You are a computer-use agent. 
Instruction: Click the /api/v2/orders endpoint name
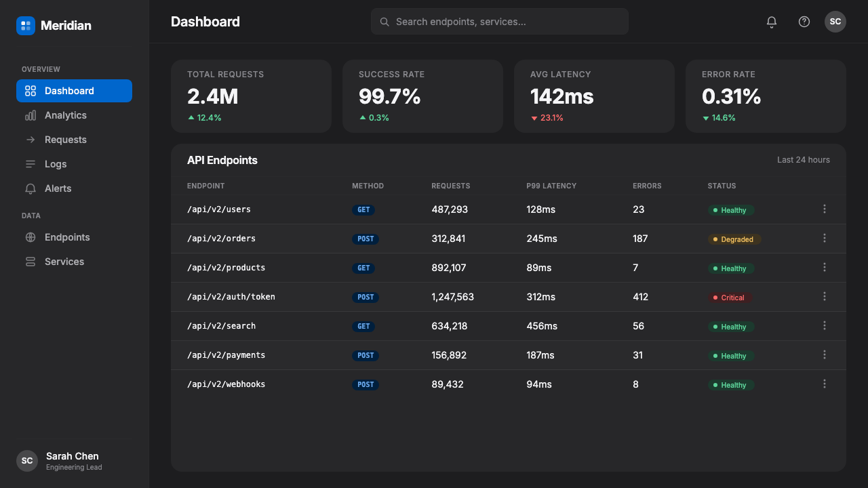tap(221, 239)
